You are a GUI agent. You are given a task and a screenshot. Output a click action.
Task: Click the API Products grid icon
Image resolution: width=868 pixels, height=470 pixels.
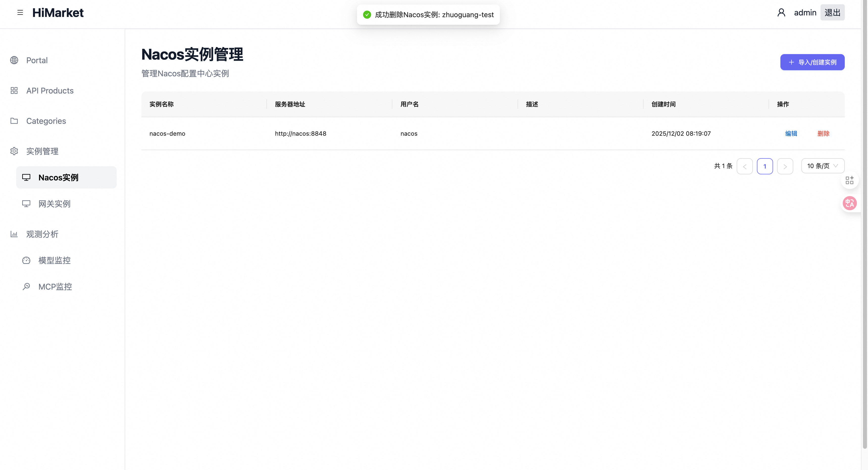click(x=14, y=90)
